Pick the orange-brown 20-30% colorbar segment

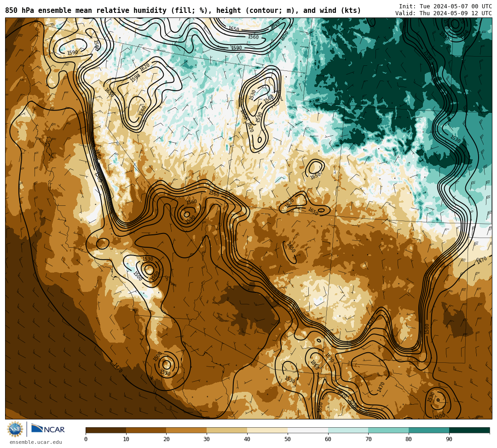(x=187, y=430)
